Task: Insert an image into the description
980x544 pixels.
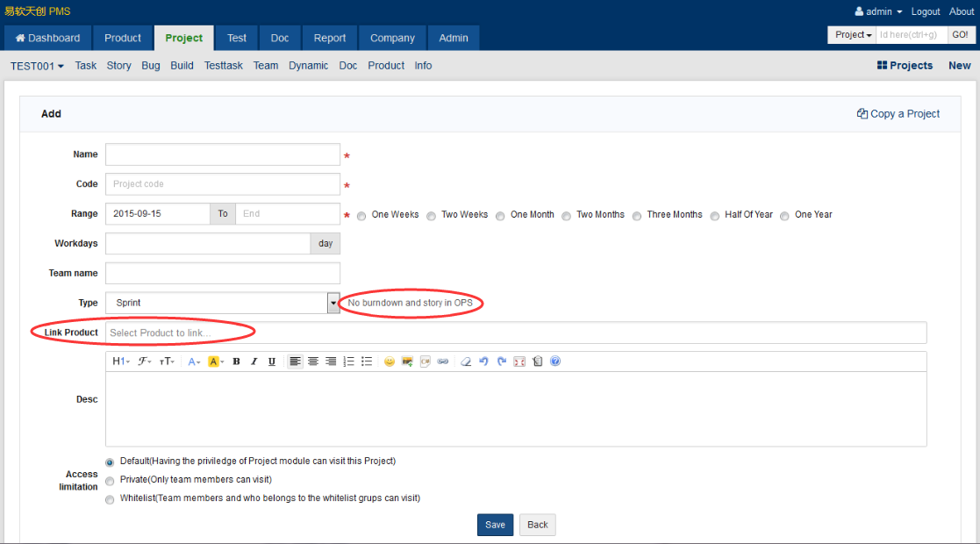Action: [407, 361]
